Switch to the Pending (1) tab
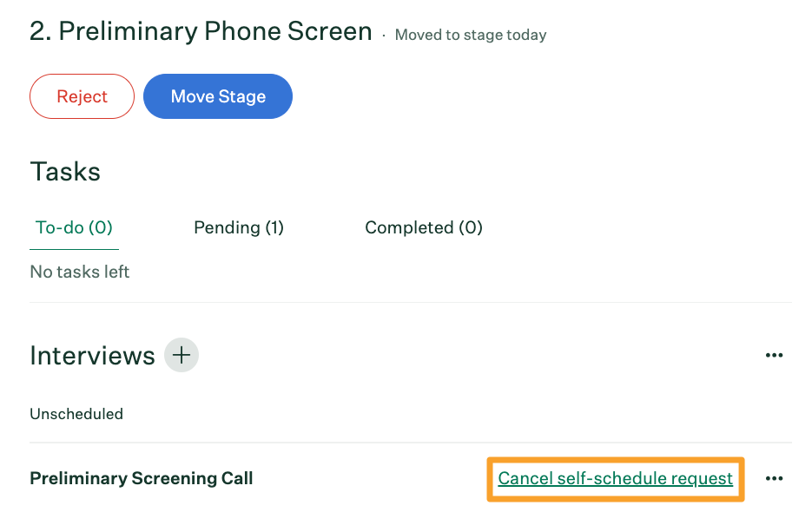Viewport: 812px width, 512px height. [239, 227]
